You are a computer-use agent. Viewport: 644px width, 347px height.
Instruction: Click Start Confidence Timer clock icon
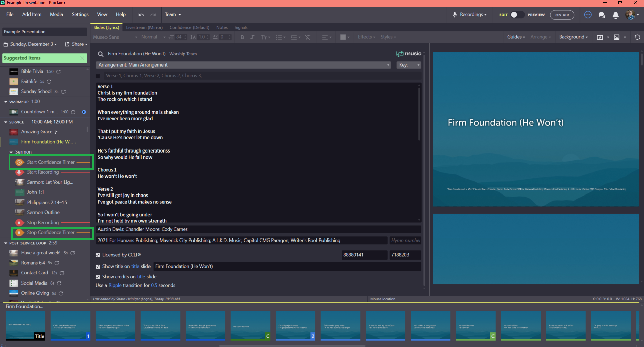click(19, 162)
